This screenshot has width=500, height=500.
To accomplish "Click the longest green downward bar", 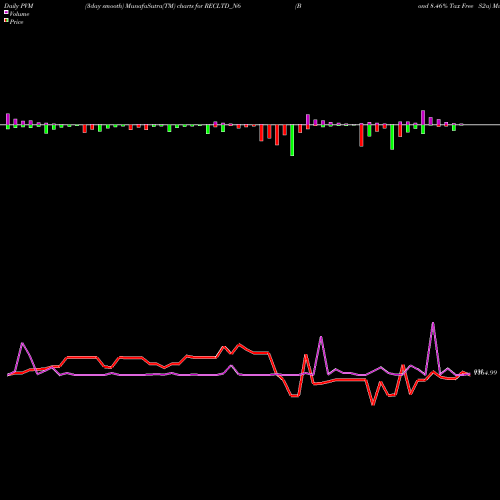I will click(292, 140).
